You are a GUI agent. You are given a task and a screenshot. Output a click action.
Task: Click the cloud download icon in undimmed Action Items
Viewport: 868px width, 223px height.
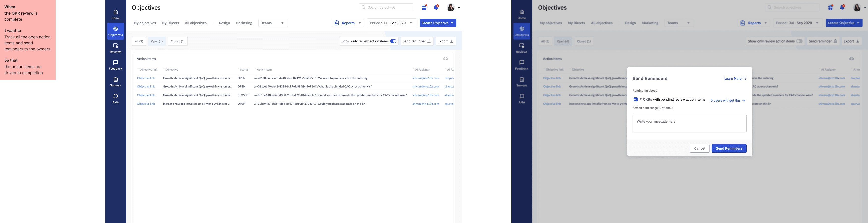(446, 59)
